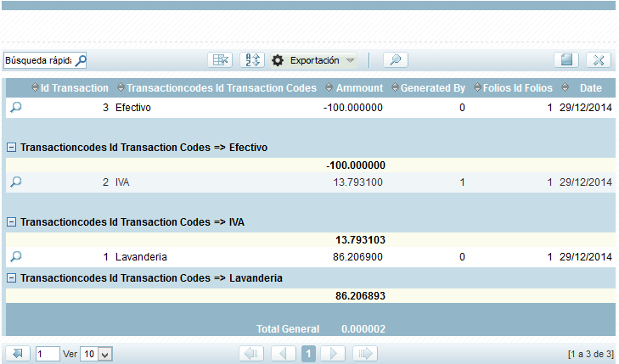Click the go-to-page number input field

48,354
